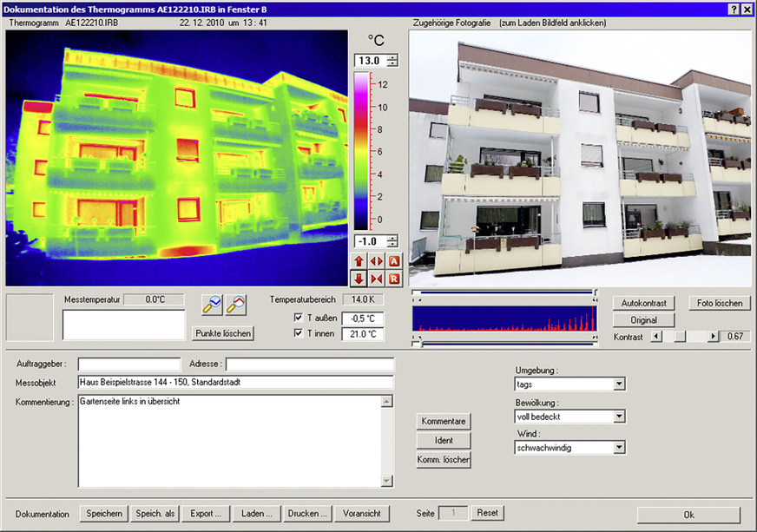Viewport: 757px width, 532px height.
Task: Click the R reset-scale icon
Action: (x=393, y=278)
